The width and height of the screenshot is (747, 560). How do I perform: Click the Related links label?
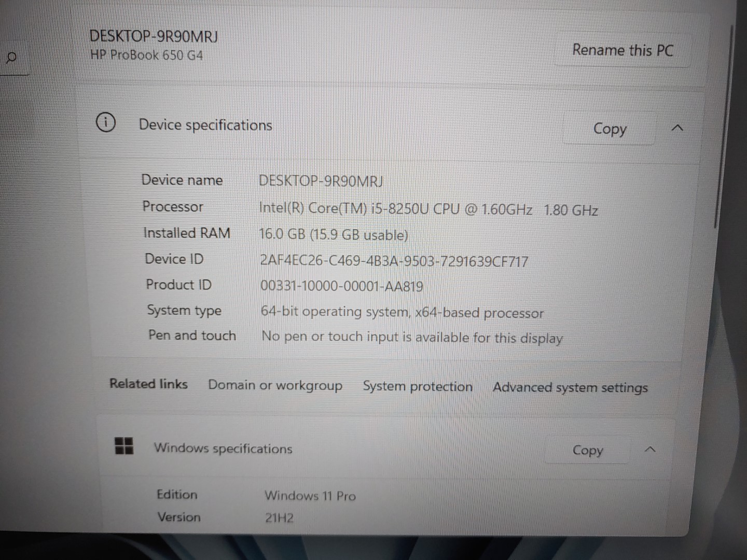[148, 384]
